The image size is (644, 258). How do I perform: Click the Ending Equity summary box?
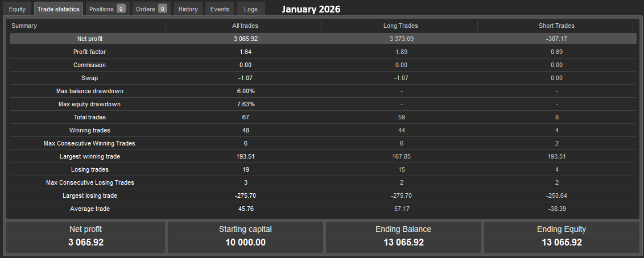point(561,236)
